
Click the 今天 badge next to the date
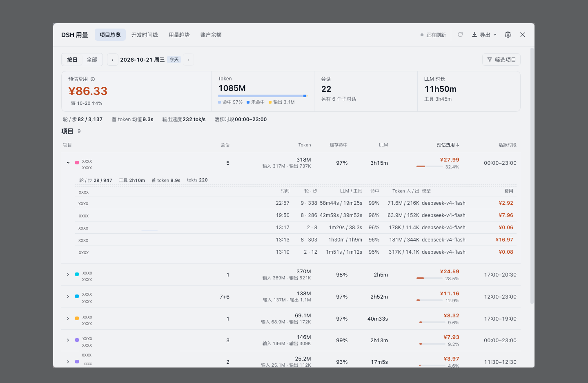click(174, 60)
